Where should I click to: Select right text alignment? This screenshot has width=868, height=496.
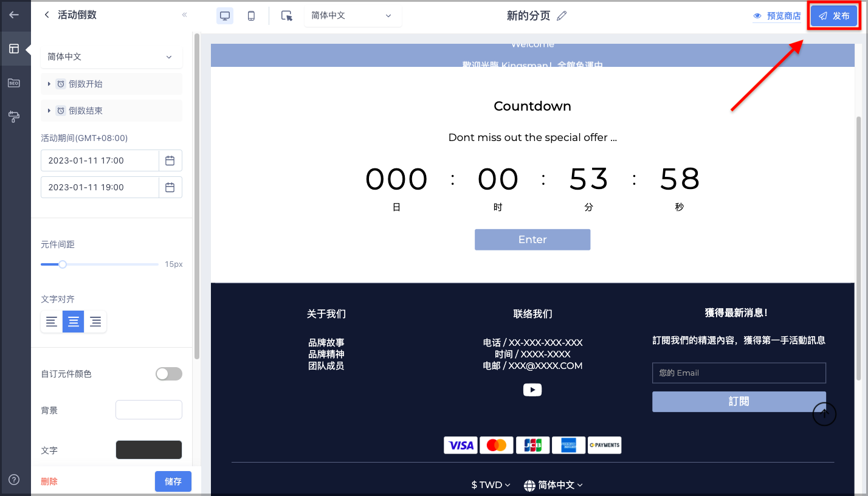pos(95,322)
